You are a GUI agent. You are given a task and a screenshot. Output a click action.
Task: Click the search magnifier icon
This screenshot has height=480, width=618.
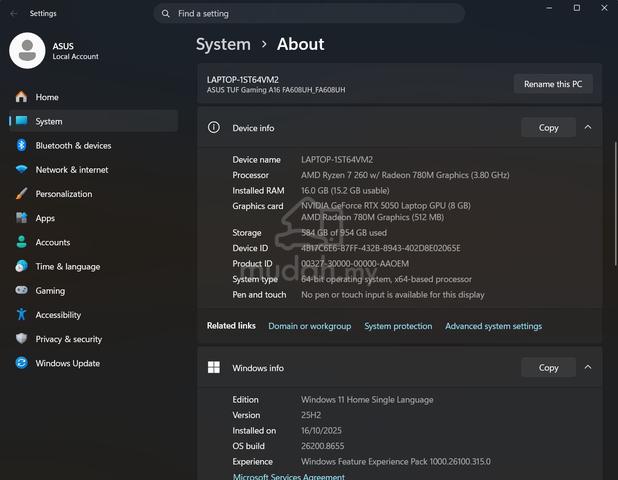[166, 14]
